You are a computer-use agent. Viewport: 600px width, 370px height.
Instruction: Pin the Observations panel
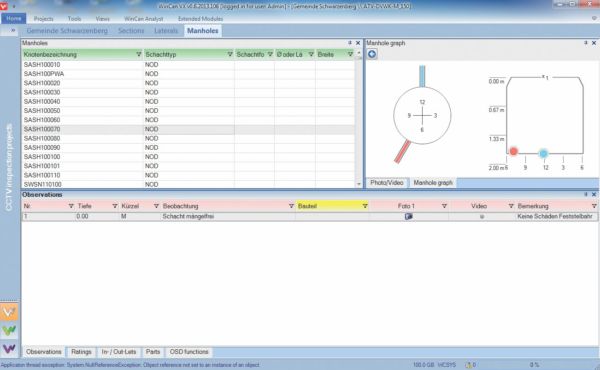[x=586, y=194]
